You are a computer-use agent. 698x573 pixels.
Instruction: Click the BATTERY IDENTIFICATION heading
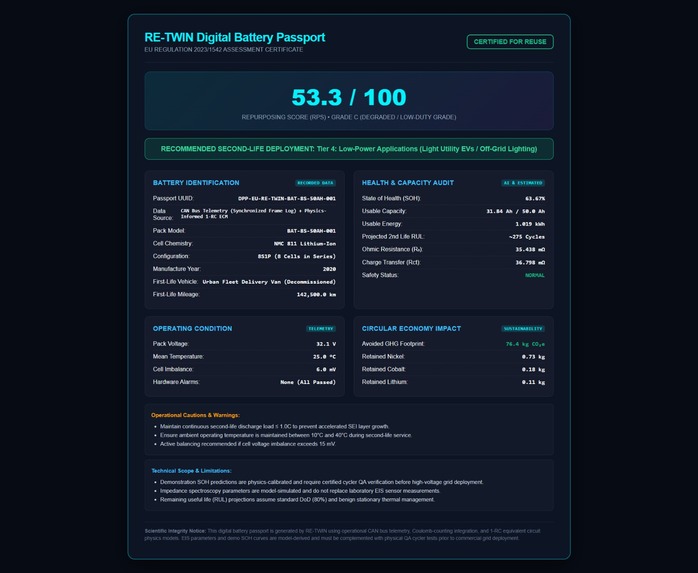coord(196,183)
